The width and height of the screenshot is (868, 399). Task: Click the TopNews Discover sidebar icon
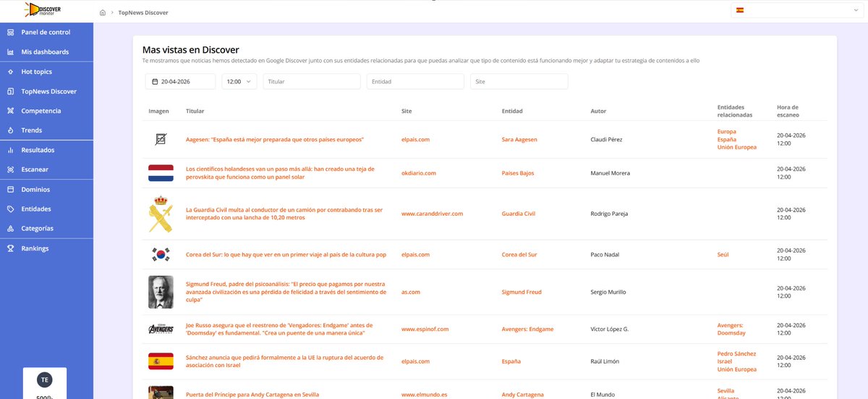tap(11, 91)
